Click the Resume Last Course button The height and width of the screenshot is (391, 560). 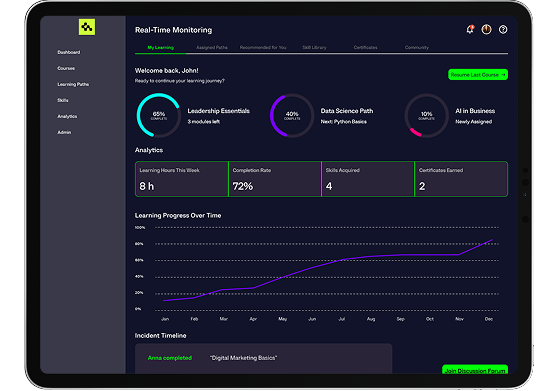478,75
